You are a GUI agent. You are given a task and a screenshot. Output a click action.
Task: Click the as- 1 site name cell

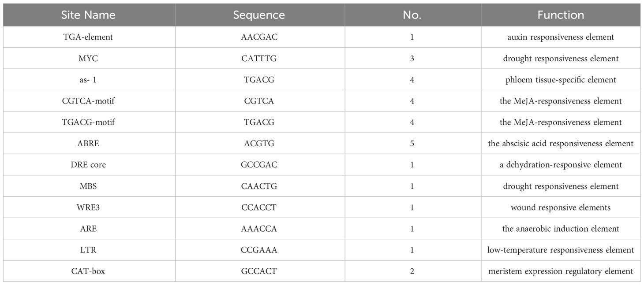88,80
